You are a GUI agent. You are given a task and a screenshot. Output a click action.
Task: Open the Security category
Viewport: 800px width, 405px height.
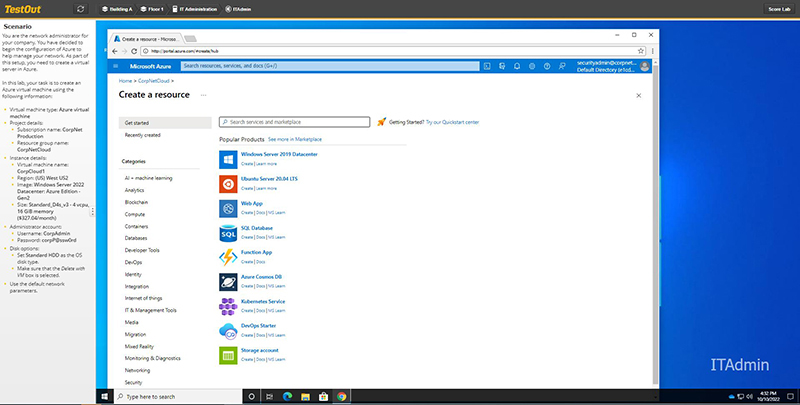[133, 383]
